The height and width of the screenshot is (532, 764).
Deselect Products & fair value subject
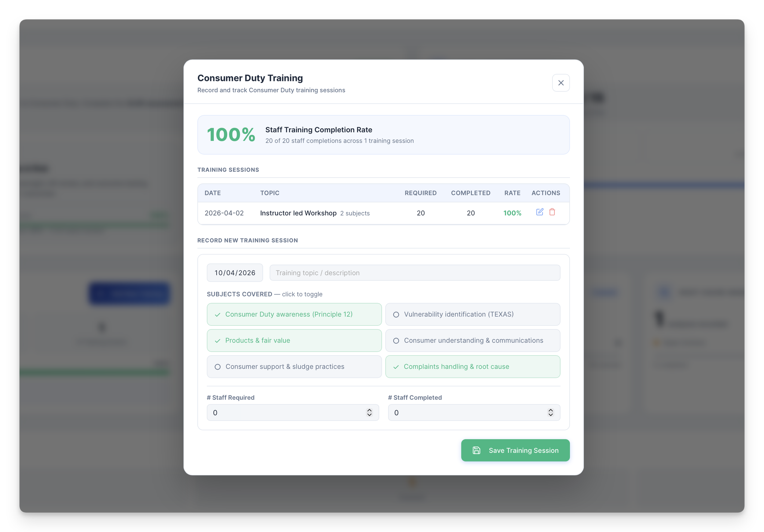click(x=294, y=340)
